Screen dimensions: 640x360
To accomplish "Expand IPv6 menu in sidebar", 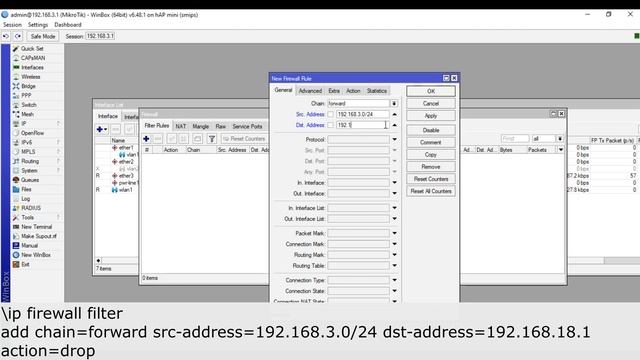I will tap(26, 142).
